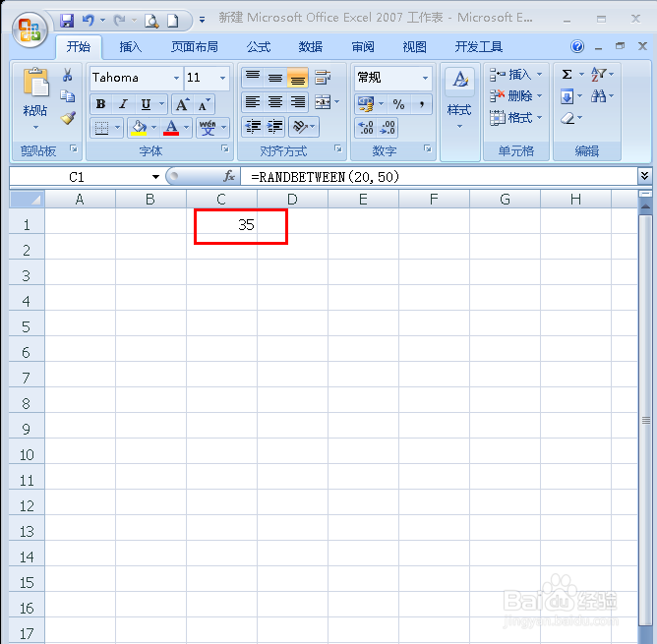Screen dimensions: 657x644
Task: Click the 格式 cells button
Action: point(515,118)
